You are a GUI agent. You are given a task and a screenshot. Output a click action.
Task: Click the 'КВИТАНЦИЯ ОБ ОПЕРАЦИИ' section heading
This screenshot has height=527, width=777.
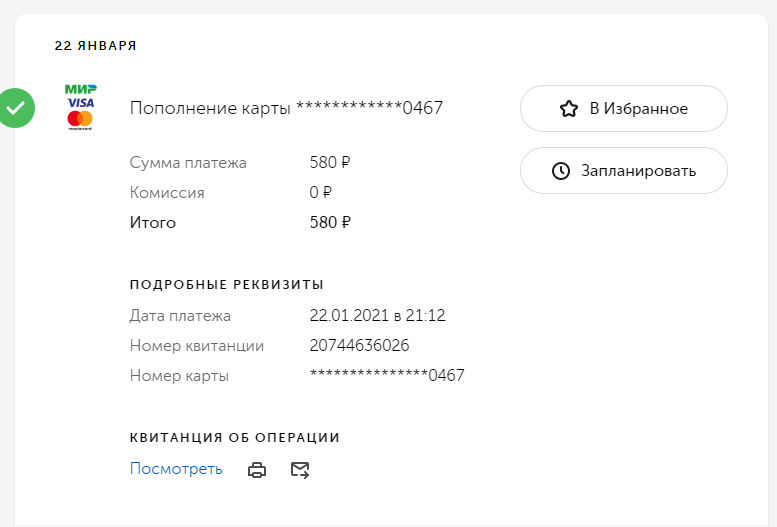[234, 438]
